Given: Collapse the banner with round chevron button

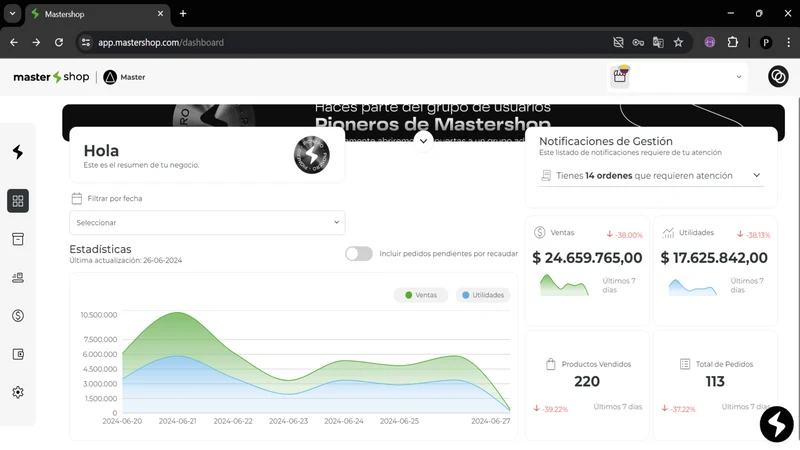Looking at the screenshot, I should coord(423,141).
